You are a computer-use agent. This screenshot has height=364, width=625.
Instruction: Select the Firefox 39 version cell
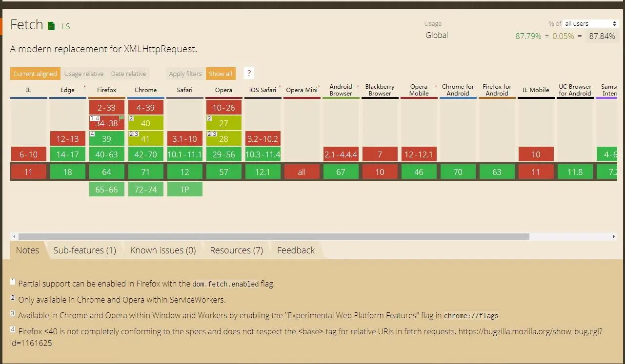(106, 139)
